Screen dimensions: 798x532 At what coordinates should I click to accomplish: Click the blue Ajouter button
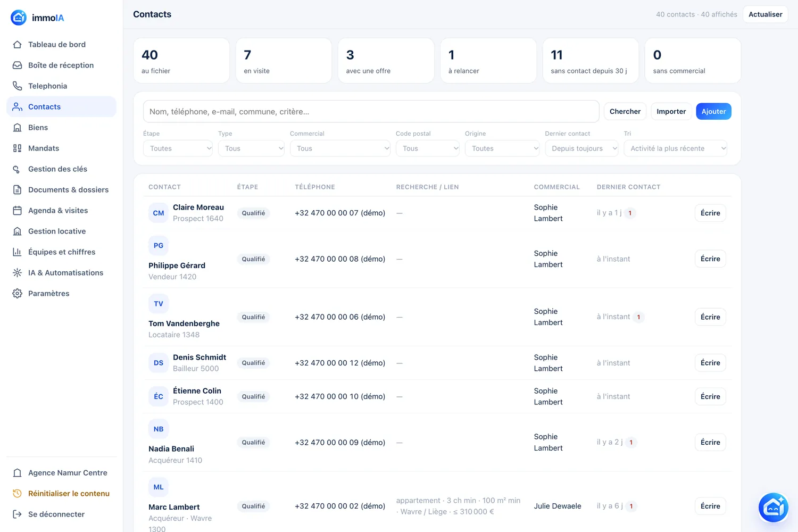713,111
